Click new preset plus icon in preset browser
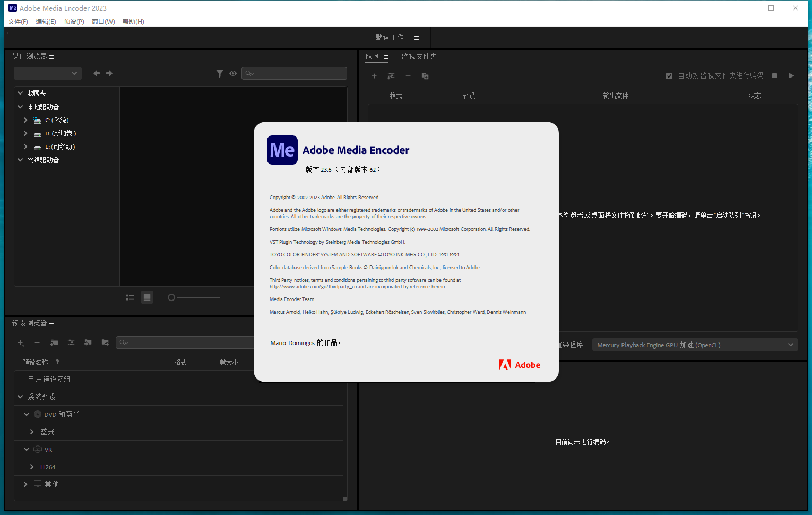The width and height of the screenshot is (812, 515). pyautogui.click(x=21, y=342)
